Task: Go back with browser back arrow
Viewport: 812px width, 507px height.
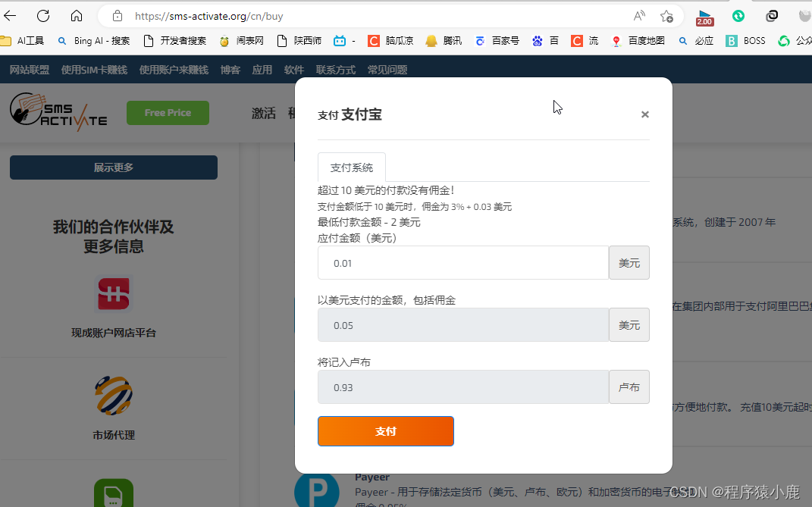Action: [10, 16]
